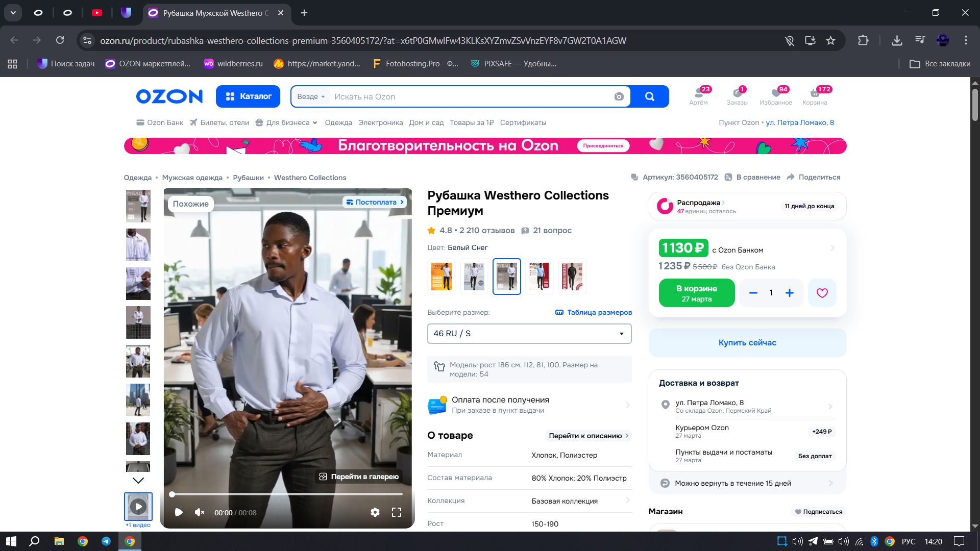Play the product video
The height and width of the screenshot is (551, 980).
(x=179, y=512)
